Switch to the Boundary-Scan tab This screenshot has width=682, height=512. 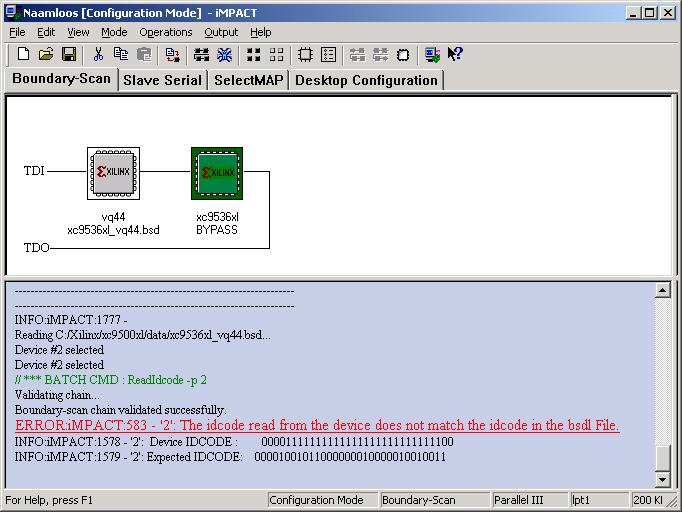pyautogui.click(x=61, y=79)
